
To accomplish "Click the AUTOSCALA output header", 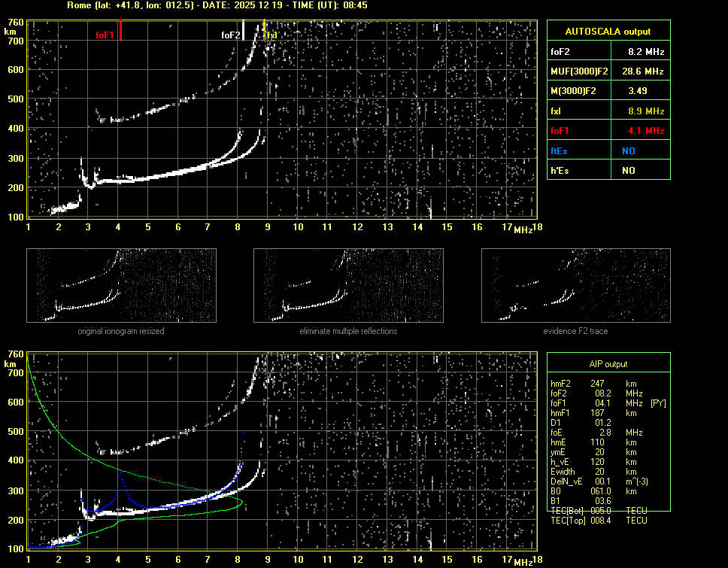I will pos(608,32).
